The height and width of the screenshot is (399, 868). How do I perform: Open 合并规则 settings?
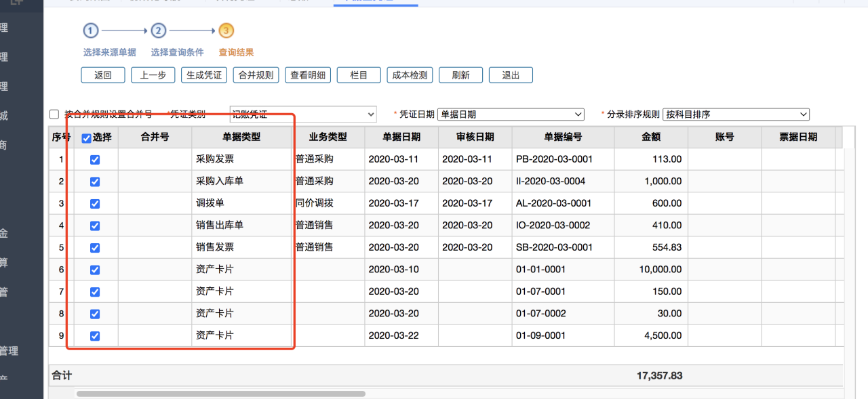point(256,75)
